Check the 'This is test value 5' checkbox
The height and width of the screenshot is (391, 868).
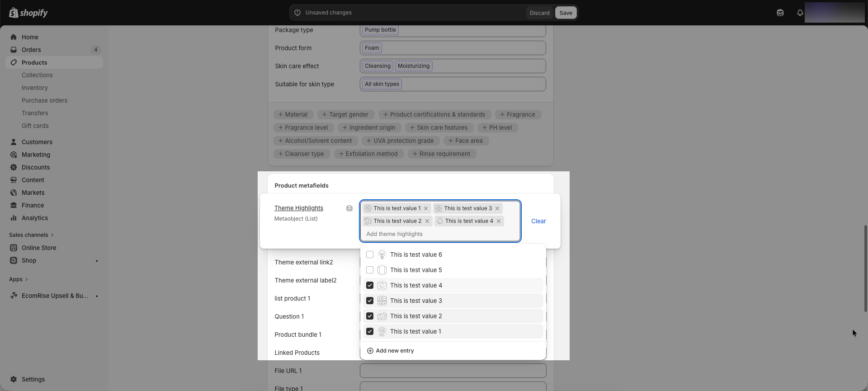(370, 270)
